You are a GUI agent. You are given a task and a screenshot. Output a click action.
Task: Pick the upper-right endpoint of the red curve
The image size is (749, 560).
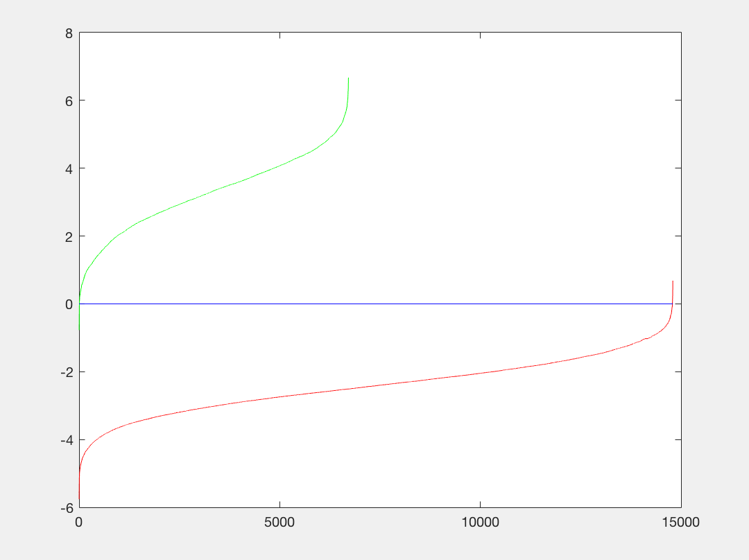pos(673,281)
